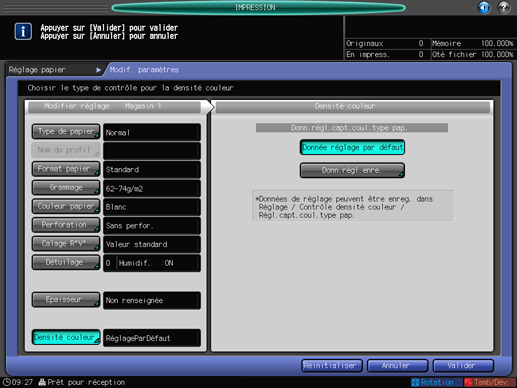Select the Modif. paramètres tab

(x=144, y=70)
